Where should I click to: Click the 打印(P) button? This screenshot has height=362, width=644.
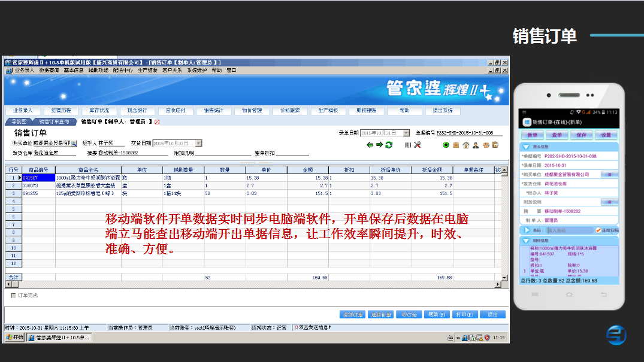(464, 315)
